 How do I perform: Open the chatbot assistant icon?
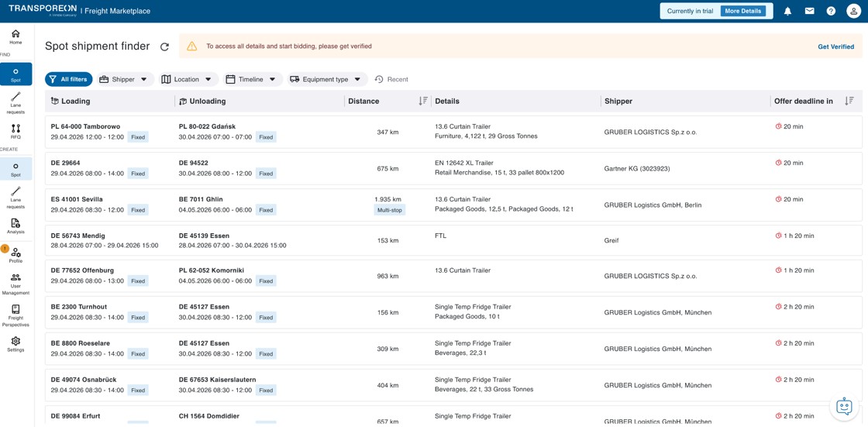pyautogui.click(x=844, y=407)
